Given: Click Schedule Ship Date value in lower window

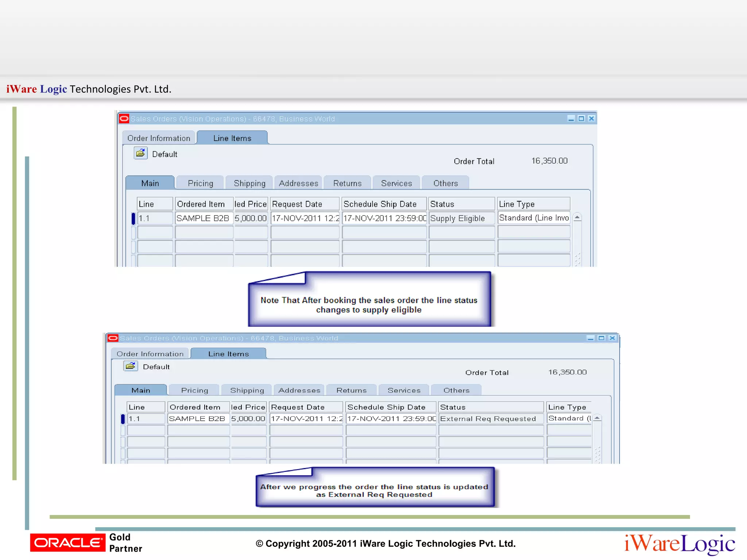Looking at the screenshot, I should pyautogui.click(x=391, y=419).
